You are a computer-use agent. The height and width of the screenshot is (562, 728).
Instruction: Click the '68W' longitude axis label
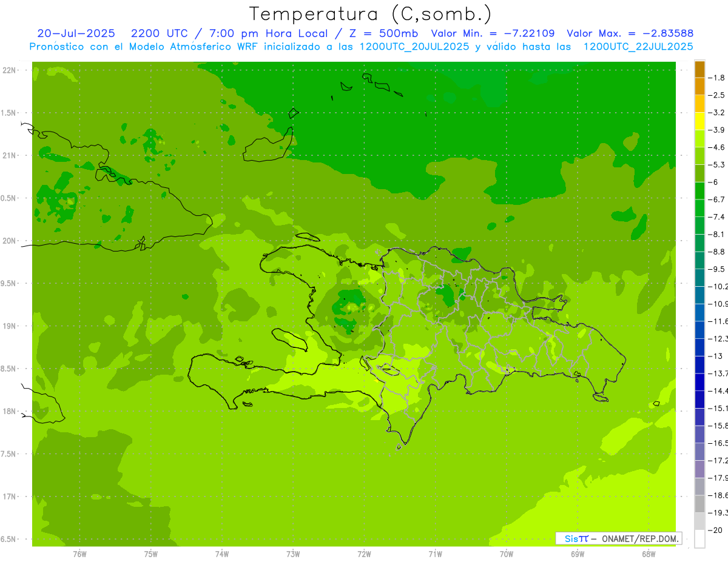tap(649, 555)
